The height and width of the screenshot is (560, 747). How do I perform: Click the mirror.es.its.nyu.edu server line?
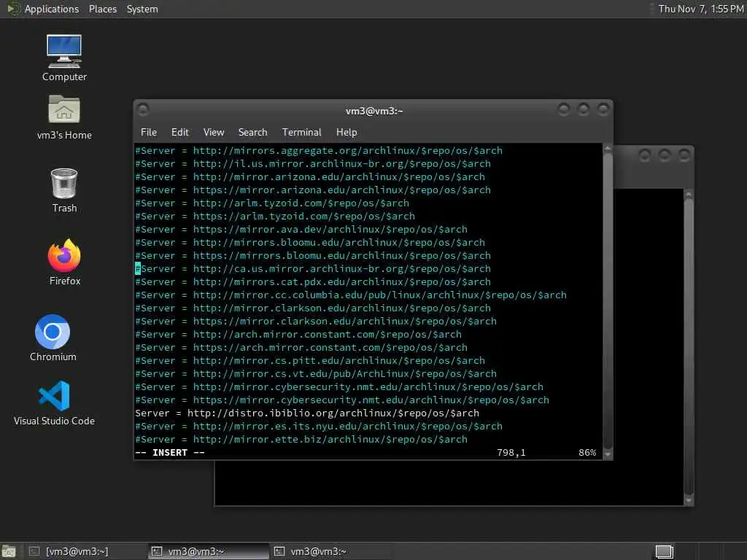pyautogui.click(x=319, y=427)
